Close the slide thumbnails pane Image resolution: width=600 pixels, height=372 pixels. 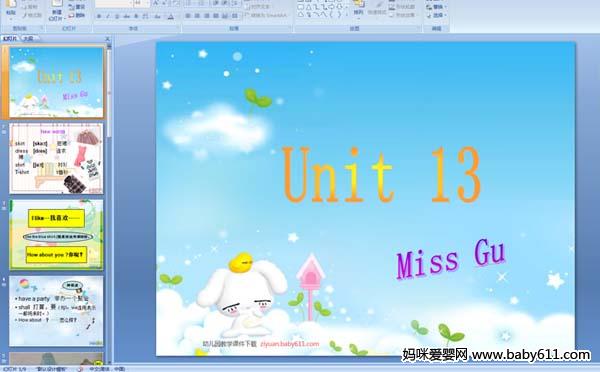point(108,39)
